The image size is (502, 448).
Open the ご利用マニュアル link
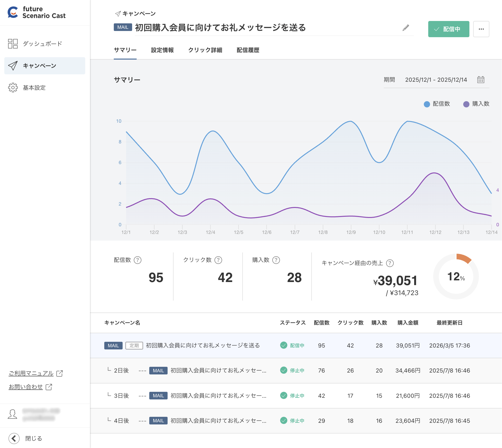coord(31,373)
